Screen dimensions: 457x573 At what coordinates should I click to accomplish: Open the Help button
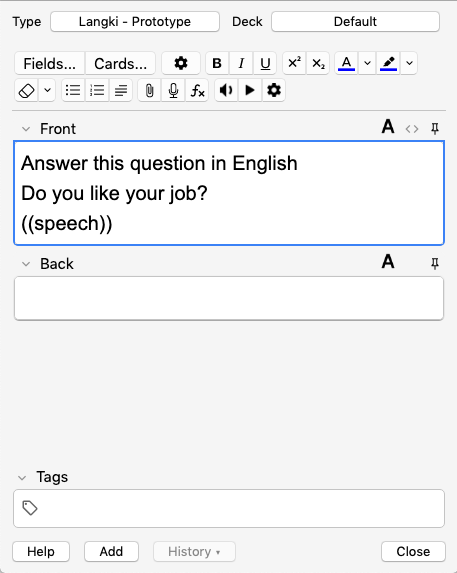pos(41,551)
